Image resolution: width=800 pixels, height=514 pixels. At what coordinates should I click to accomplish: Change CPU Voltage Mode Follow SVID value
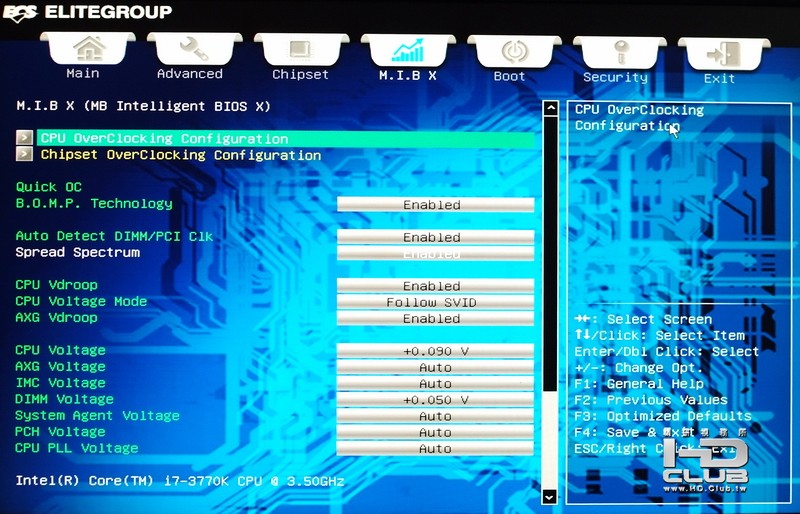tap(435, 302)
